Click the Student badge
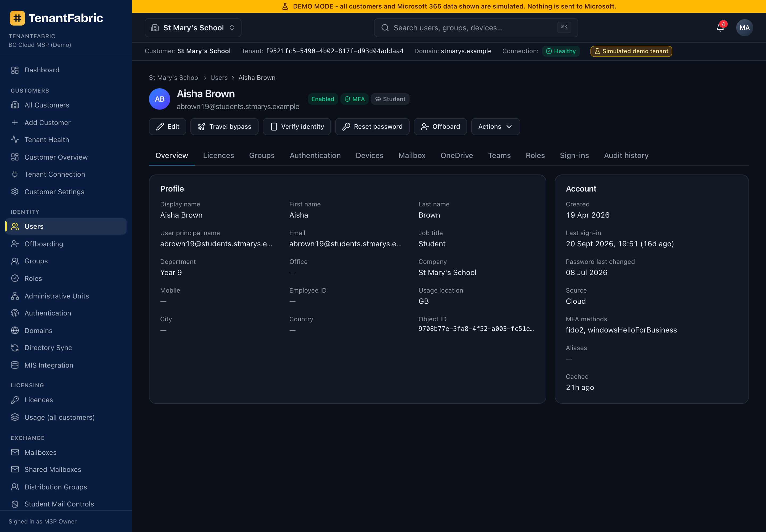 point(390,99)
